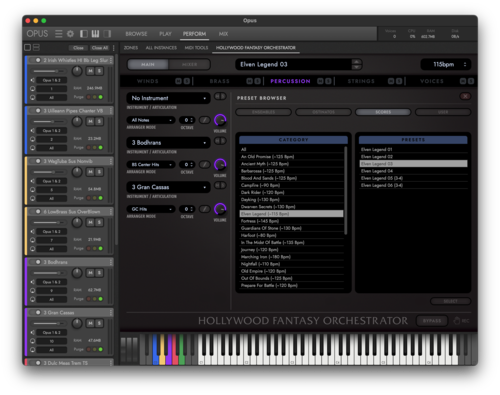Open the 115bpm tempo selector
The height and width of the screenshot is (395, 500).
point(446,64)
